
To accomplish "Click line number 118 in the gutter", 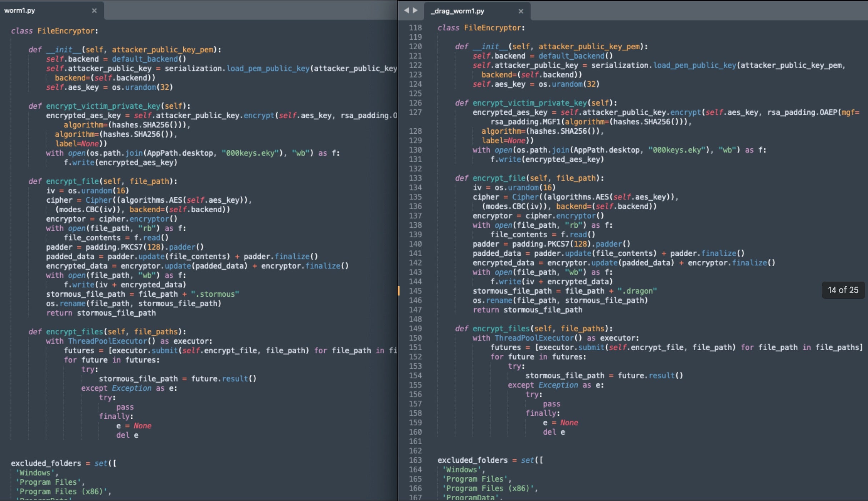I will pos(415,28).
